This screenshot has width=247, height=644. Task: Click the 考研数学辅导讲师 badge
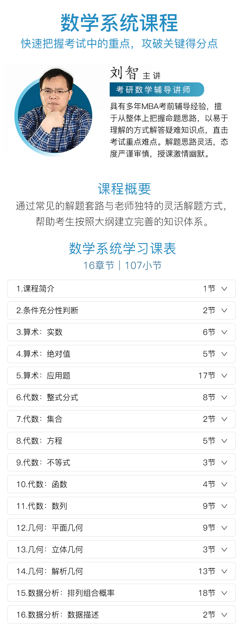[x=157, y=90]
